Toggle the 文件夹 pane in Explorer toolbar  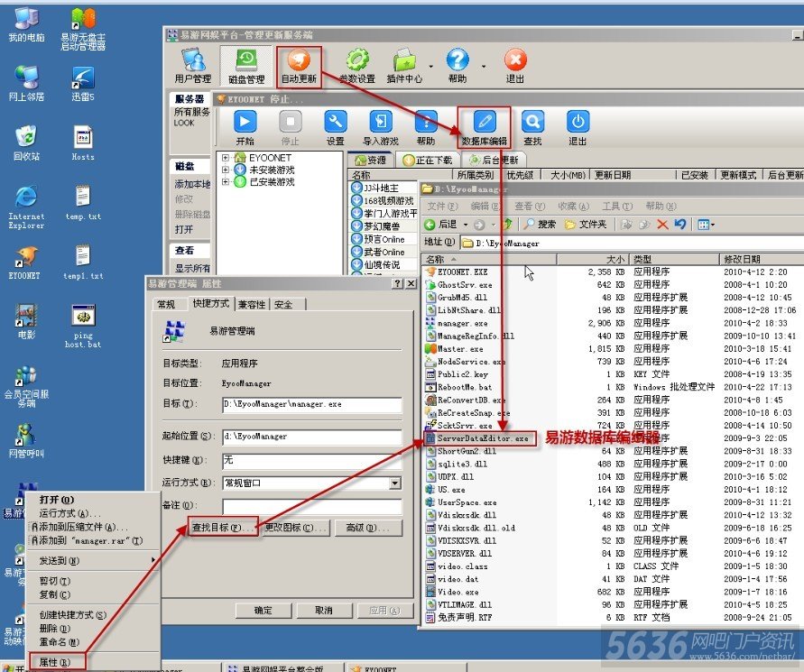point(585,225)
